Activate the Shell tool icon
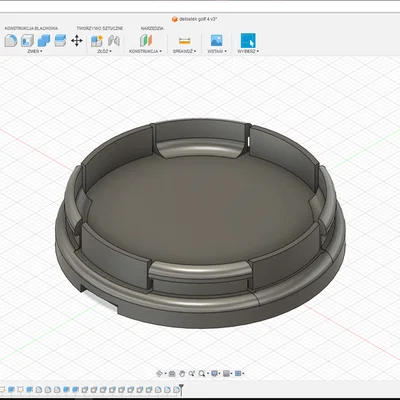 [27, 41]
